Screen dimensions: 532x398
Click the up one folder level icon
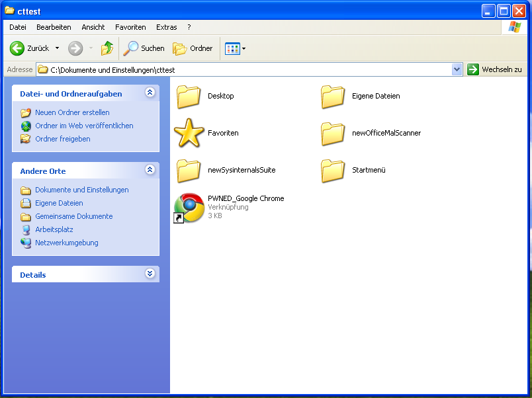pos(107,48)
